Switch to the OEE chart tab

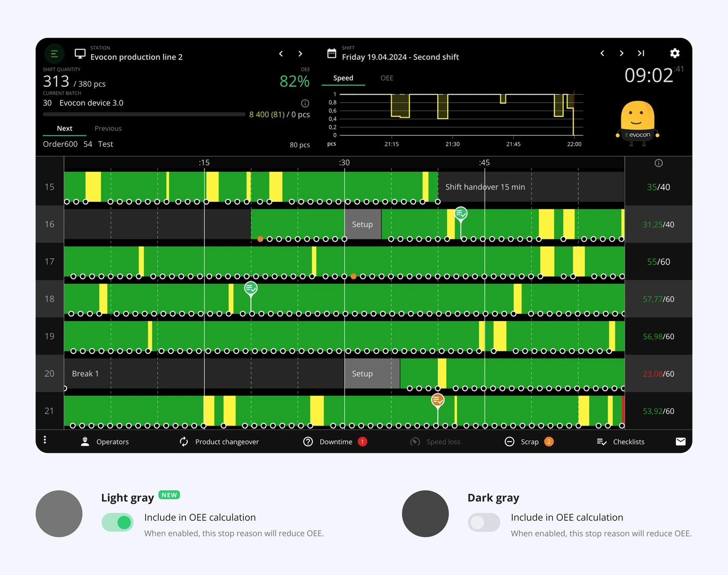point(387,78)
